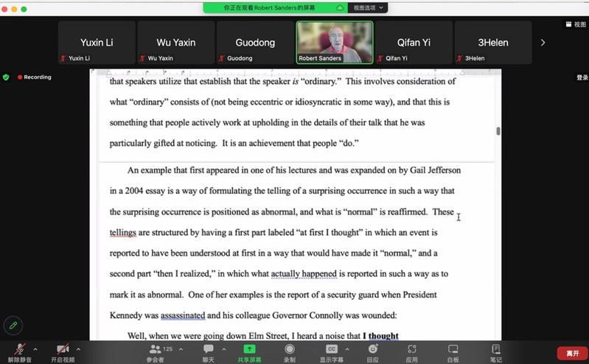This screenshot has width=589, height=364.
Task: Expand the audio options arrow
Action: tap(35, 349)
